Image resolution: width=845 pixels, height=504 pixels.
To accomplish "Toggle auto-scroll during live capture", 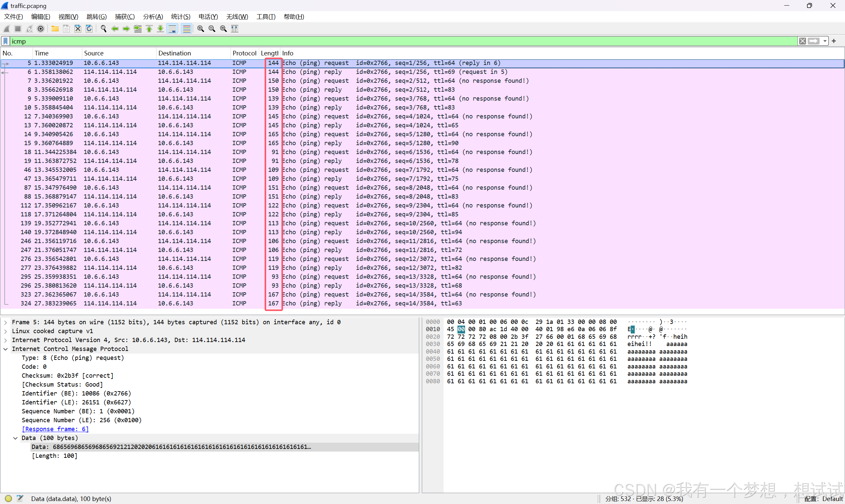I will click(x=173, y=29).
